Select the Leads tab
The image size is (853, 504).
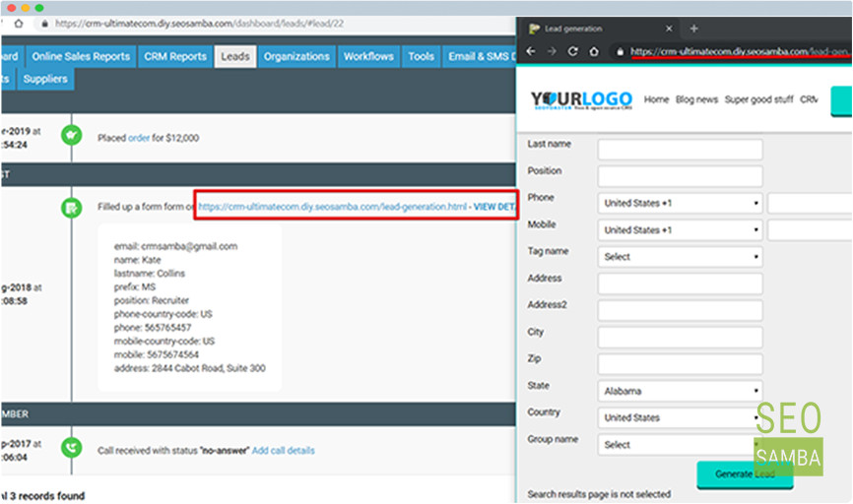point(235,56)
